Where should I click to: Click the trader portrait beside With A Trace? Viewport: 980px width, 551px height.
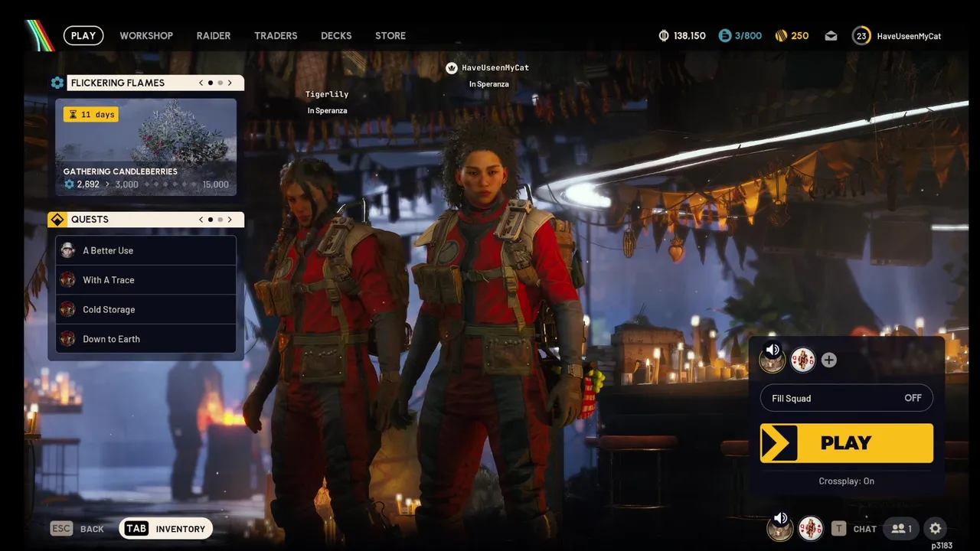[x=67, y=280]
